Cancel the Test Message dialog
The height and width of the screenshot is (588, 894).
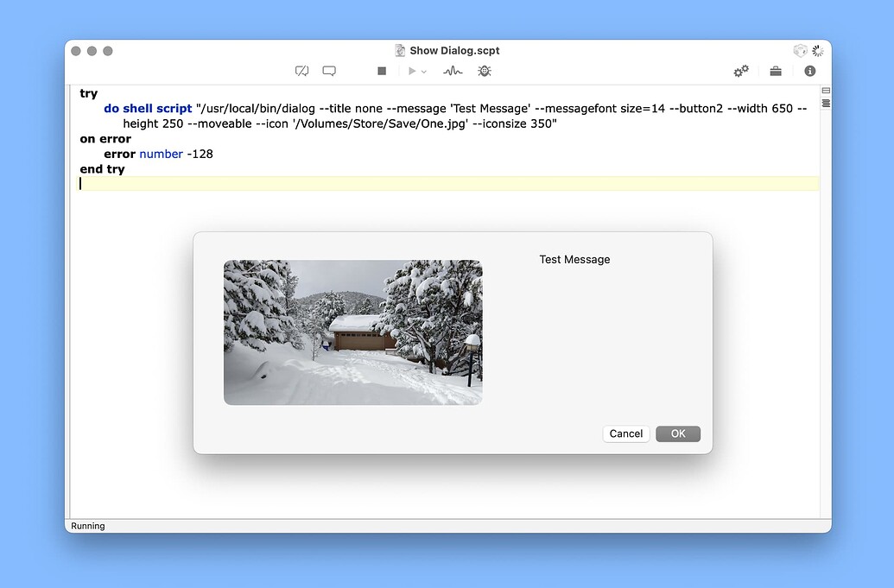tap(625, 433)
